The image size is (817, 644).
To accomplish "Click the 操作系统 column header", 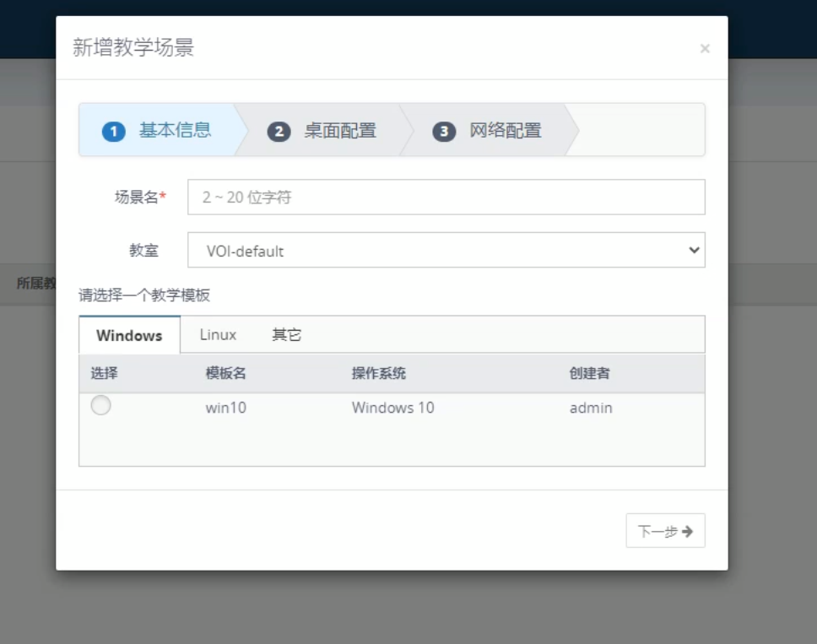I will coord(379,373).
